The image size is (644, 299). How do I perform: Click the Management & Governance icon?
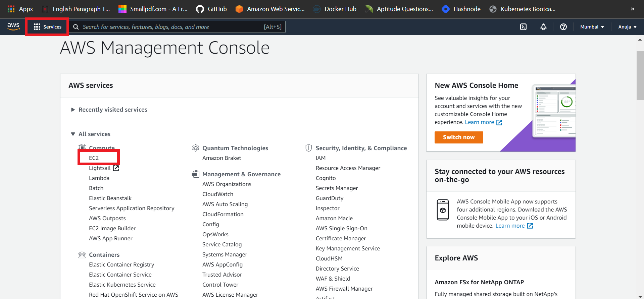tap(195, 174)
